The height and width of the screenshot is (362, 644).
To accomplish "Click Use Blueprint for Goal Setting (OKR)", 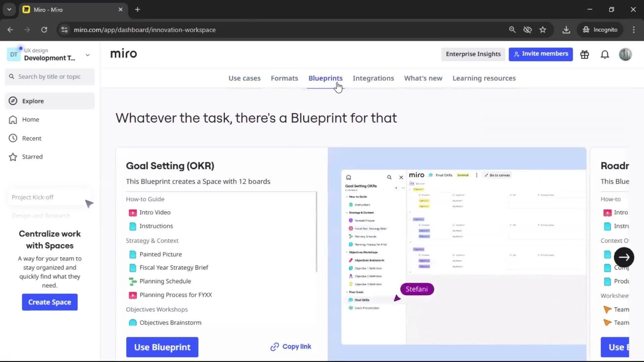I will coord(162,347).
